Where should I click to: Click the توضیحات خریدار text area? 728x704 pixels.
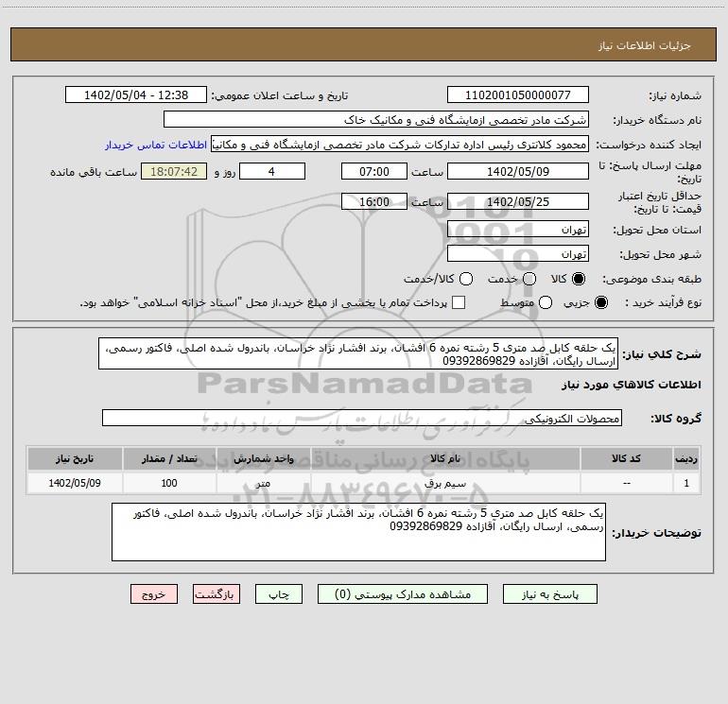tap(358, 532)
